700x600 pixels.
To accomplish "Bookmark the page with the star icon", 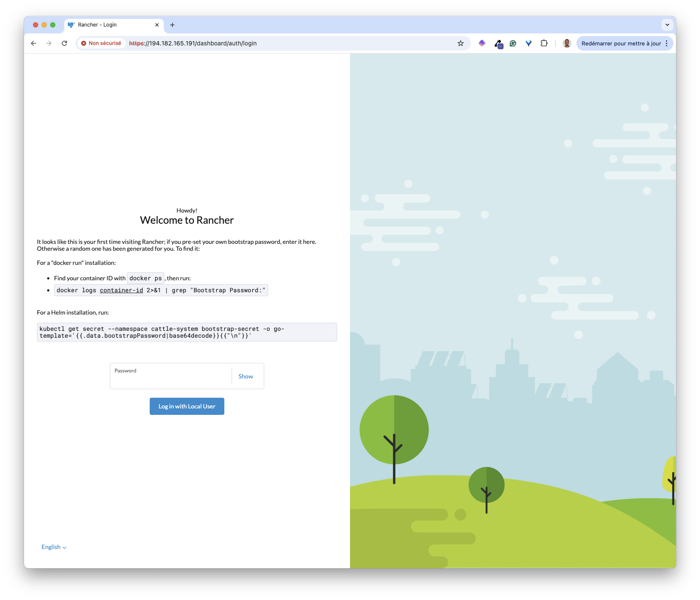I will tap(460, 43).
